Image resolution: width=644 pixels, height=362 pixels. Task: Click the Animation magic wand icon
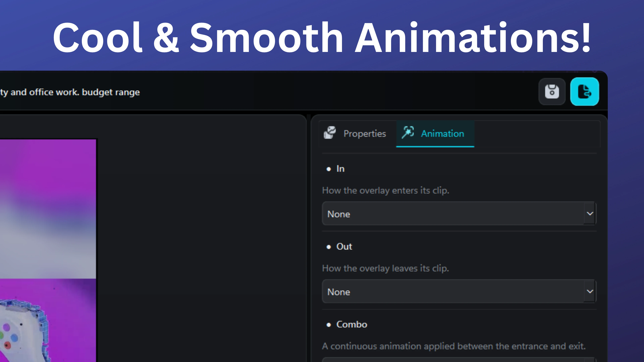tap(408, 132)
